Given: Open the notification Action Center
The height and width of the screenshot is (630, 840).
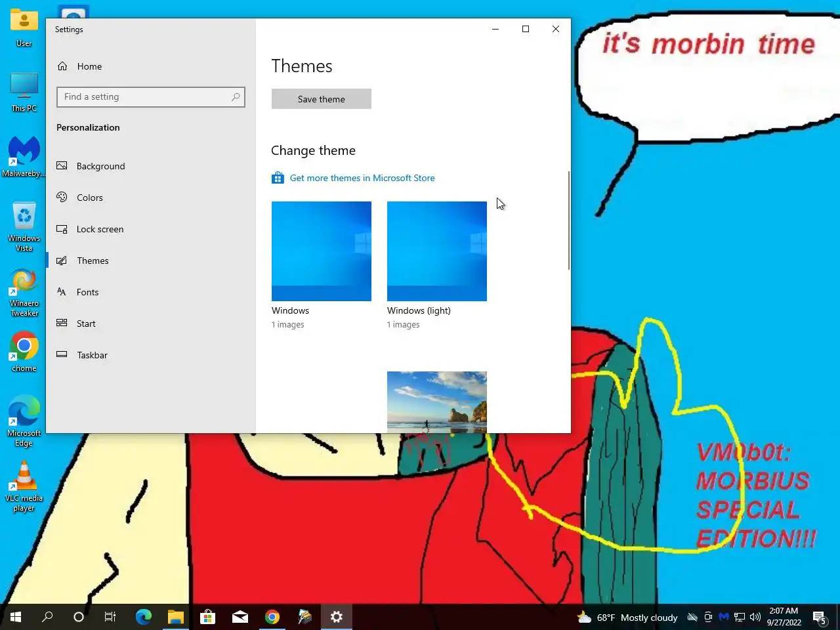Looking at the screenshot, I should [x=819, y=617].
